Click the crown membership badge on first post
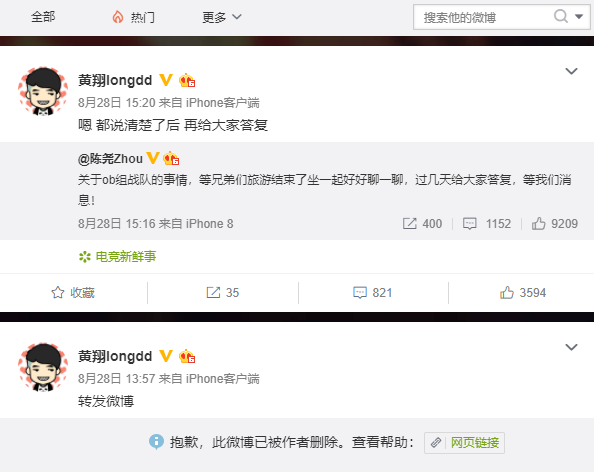This screenshot has height=472, width=594. click(187, 80)
